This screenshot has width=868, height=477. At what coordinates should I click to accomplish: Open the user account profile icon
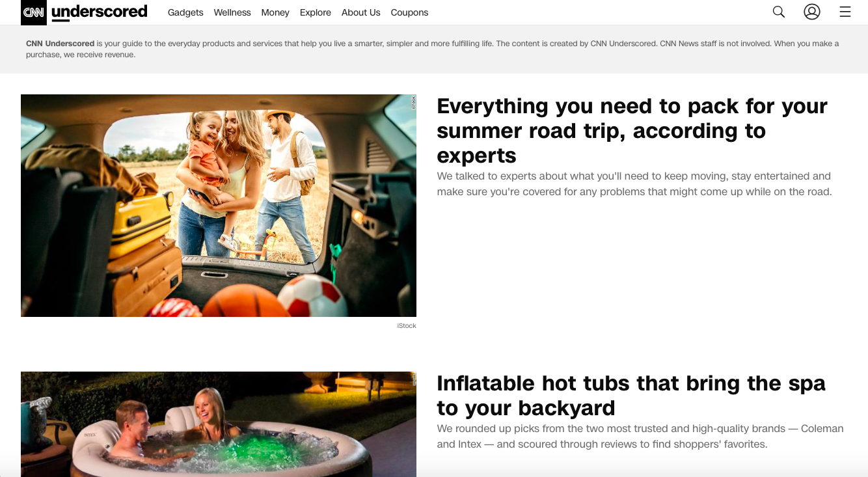[x=812, y=12]
